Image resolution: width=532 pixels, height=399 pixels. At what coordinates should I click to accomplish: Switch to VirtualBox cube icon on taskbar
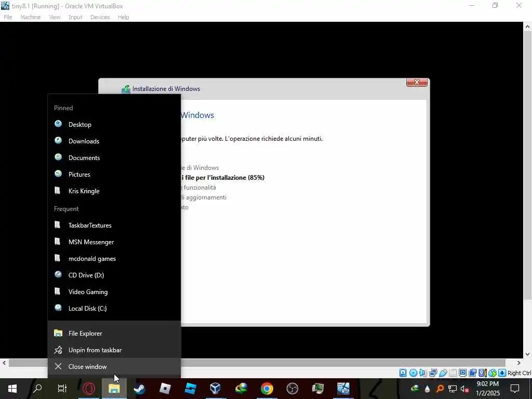[x=216, y=389]
